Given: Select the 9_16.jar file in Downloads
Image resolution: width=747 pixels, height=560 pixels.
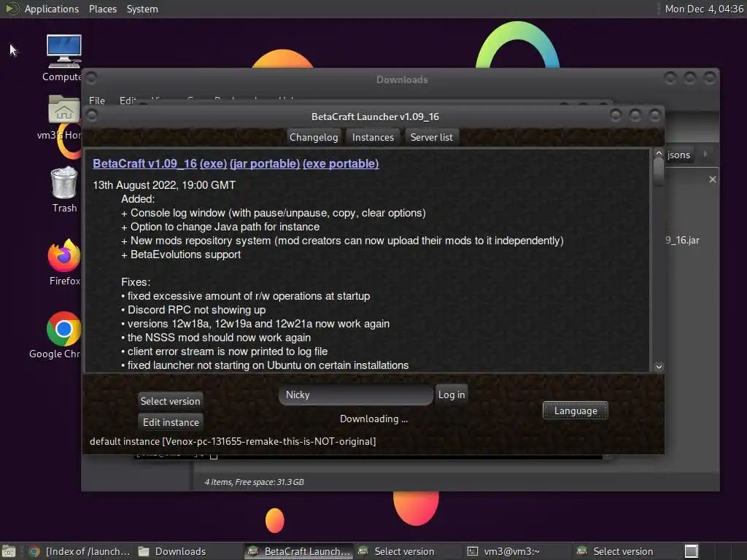Looking at the screenshot, I should tap(682, 240).
